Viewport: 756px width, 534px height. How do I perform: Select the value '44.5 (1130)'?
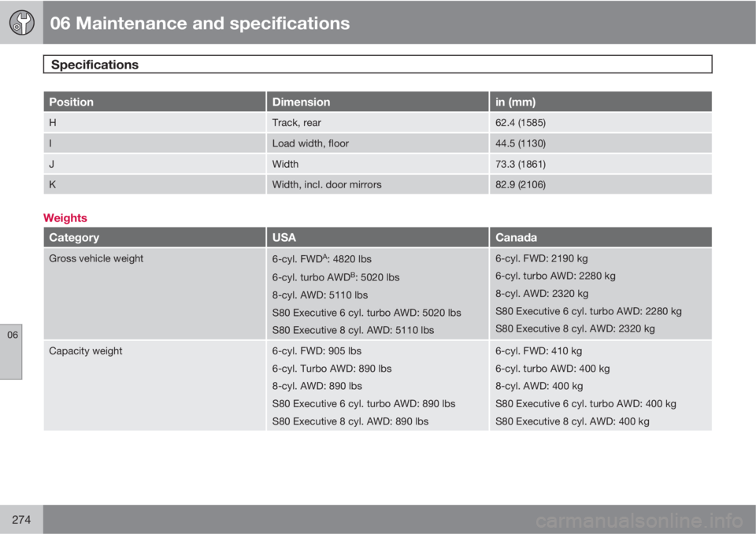(521, 144)
